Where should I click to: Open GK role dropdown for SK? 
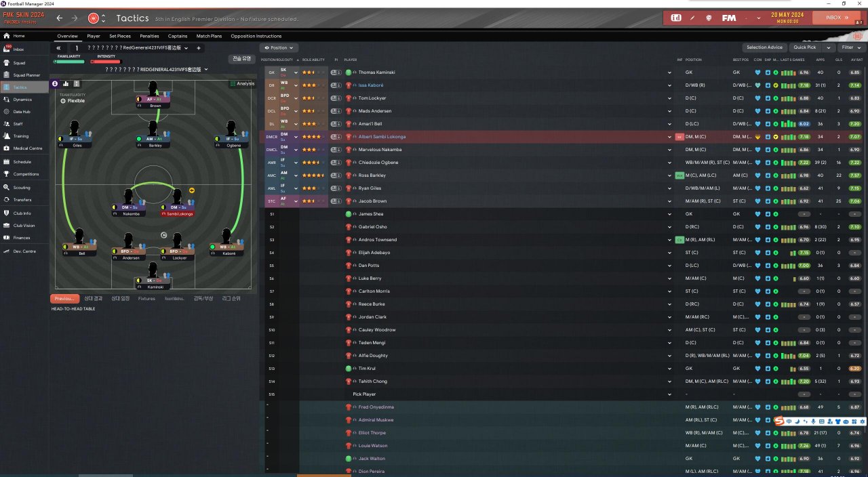pos(296,72)
